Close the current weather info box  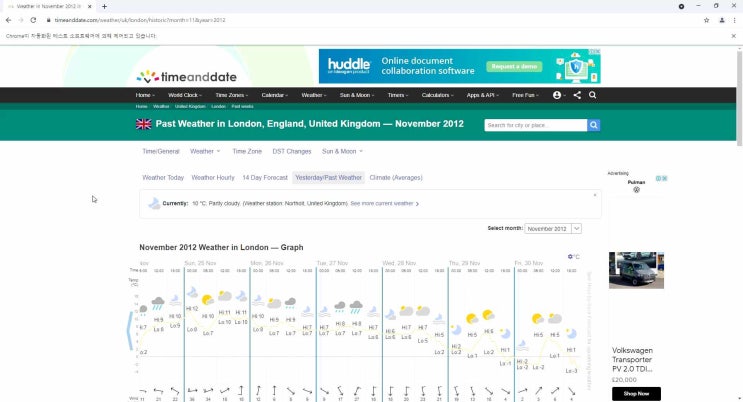pyautogui.click(x=595, y=195)
